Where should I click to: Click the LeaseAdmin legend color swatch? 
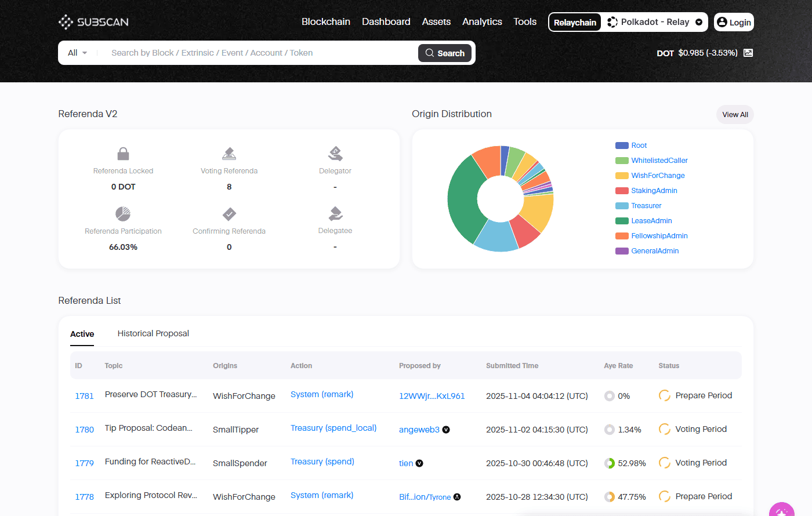click(x=622, y=221)
